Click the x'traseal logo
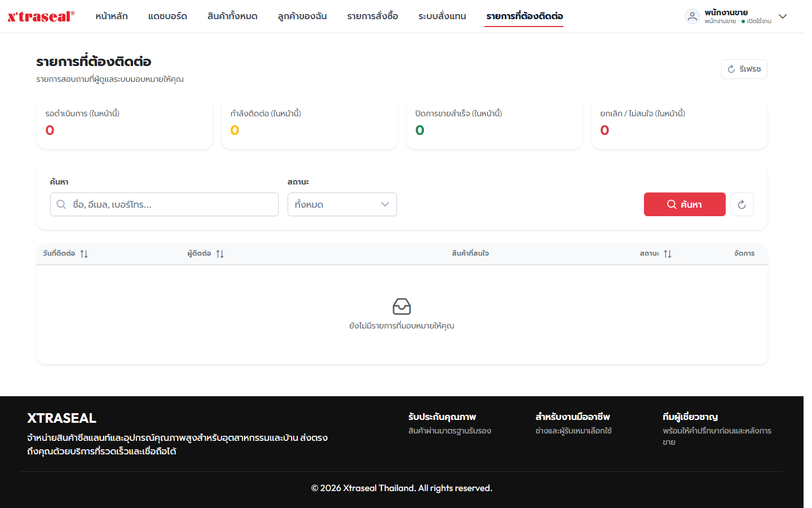Viewport: 812px width, 508px height. (x=41, y=16)
